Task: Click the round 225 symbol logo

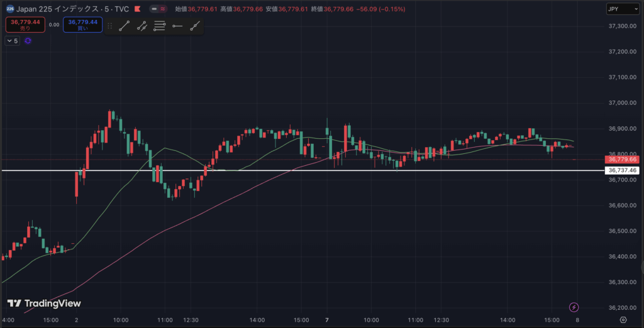Action: coord(10,9)
